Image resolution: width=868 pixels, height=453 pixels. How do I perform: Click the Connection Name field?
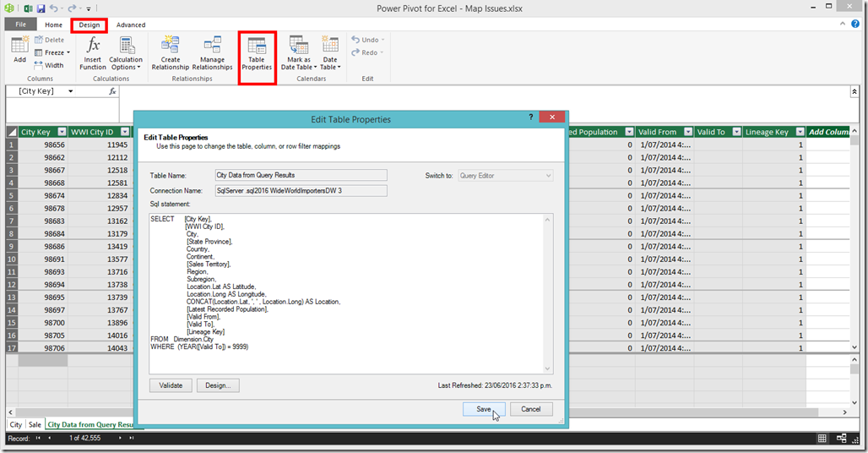pos(301,190)
